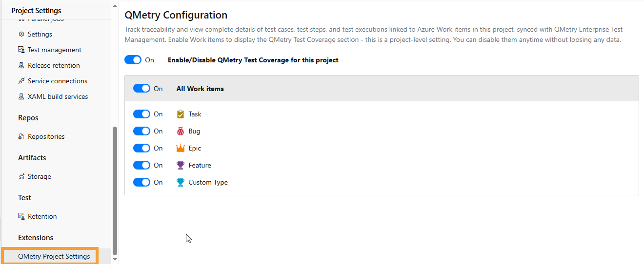644x264 pixels.
Task: Click the sidebar scroll down arrow
Action: (115, 260)
